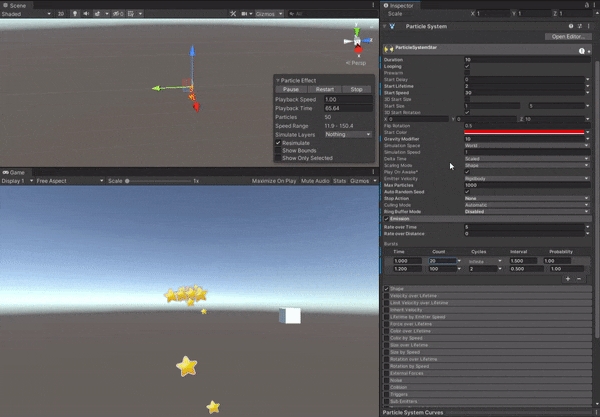600x417 pixels.
Task: Open Free Aspect dropdown
Action: (x=70, y=181)
